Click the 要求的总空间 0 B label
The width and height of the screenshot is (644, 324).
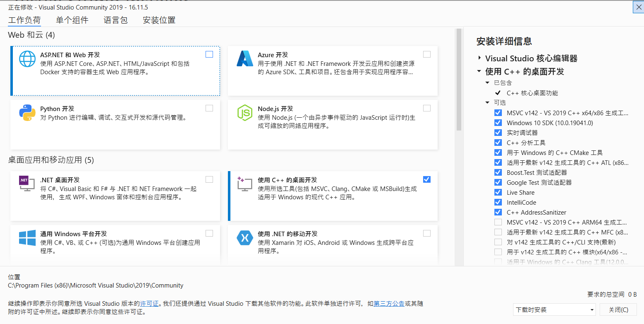pos(612,294)
